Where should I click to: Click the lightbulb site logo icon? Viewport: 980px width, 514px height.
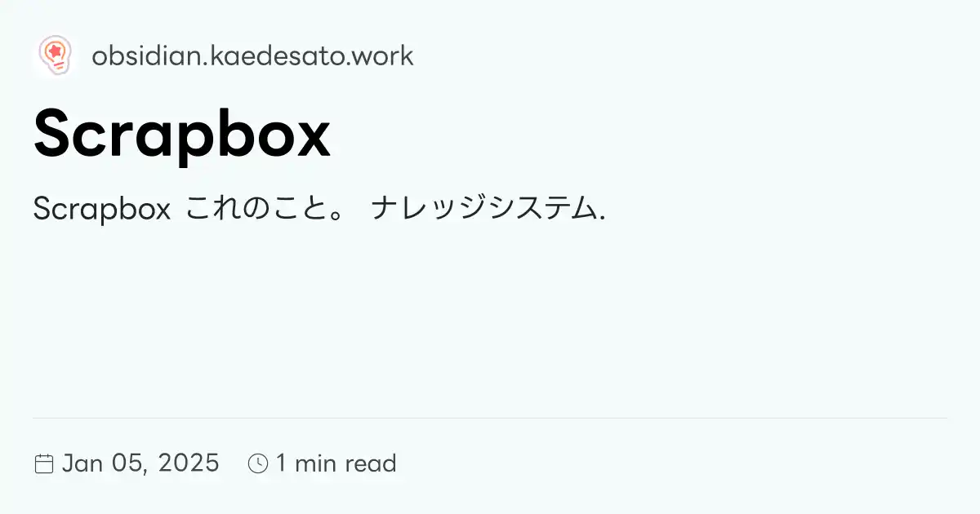pos(55,55)
